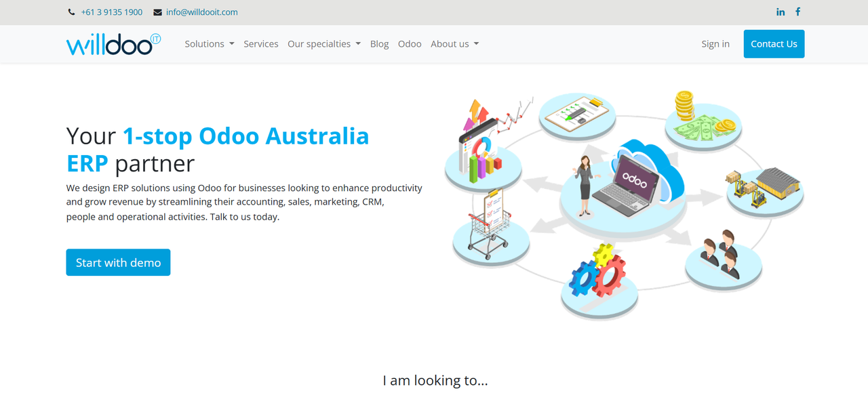This screenshot has height=393, width=868.
Task: Click the Sign in link
Action: coord(715,44)
